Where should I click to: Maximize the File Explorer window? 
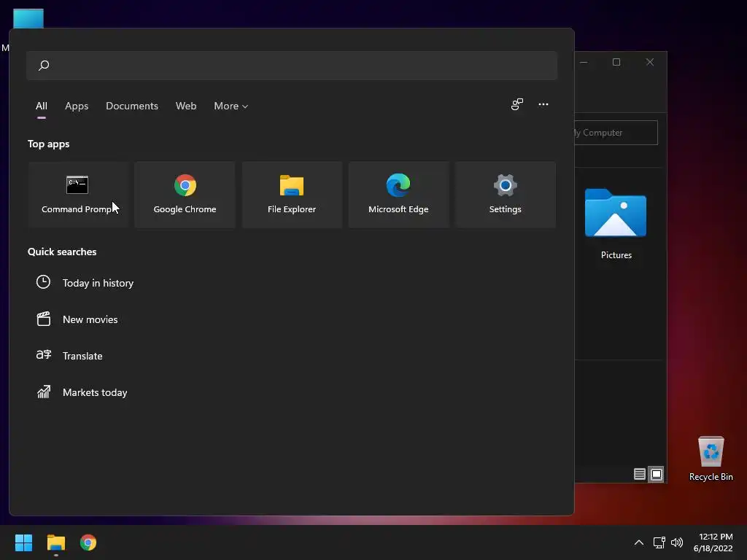[x=616, y=62]
